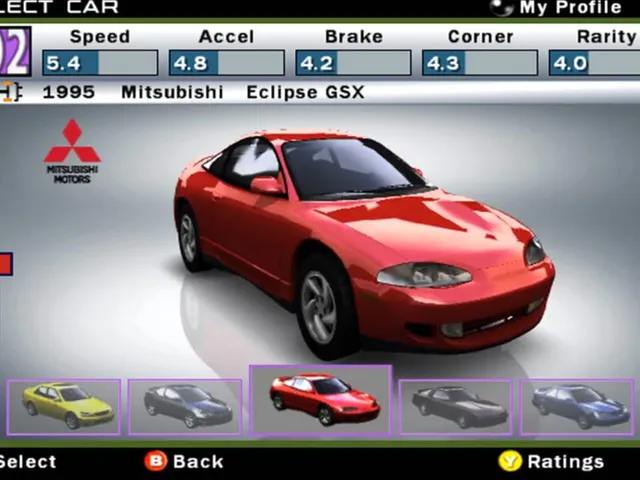Screen dimensions: 640x480
Task: Open My Profile
Action: [x=570, y=7]
